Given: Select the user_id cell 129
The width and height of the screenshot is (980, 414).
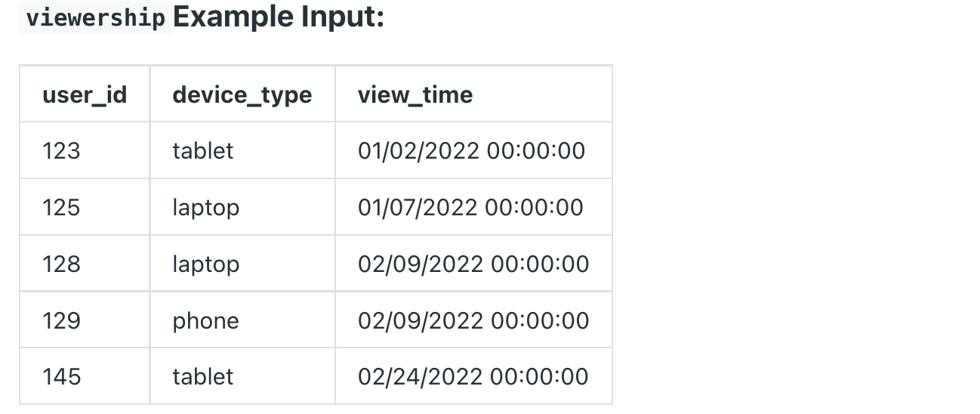Looking at the screenshot, I should 61,320.
